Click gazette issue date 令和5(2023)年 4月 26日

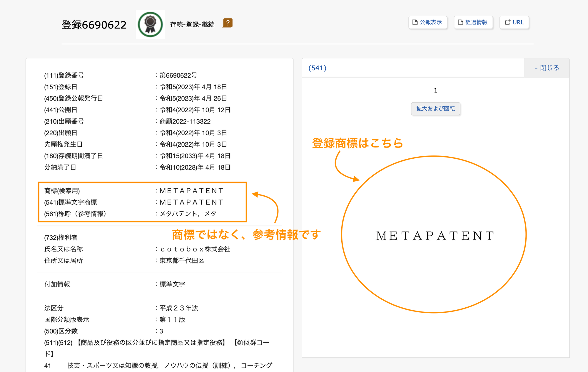point(193,98)
